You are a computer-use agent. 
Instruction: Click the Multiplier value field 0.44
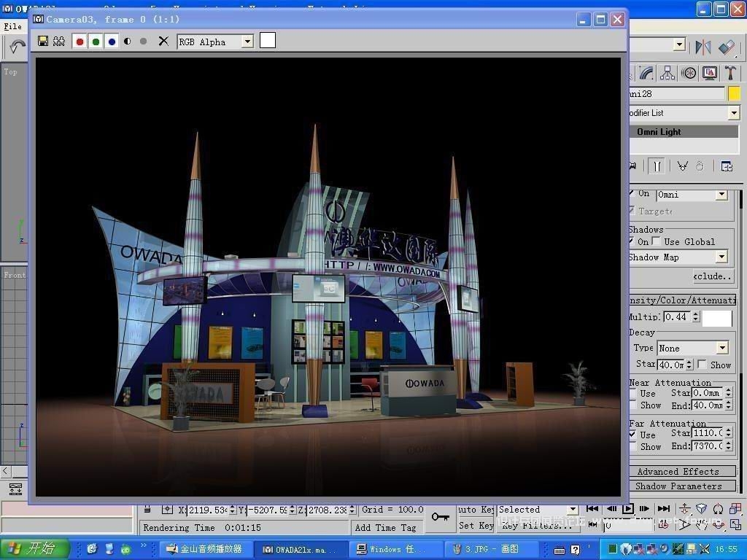click(678, 316)
